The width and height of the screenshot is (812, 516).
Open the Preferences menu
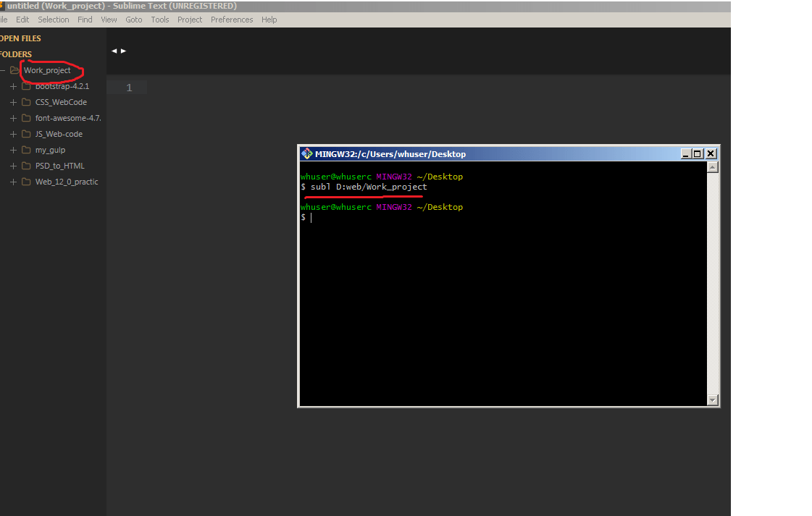[232, 20]
